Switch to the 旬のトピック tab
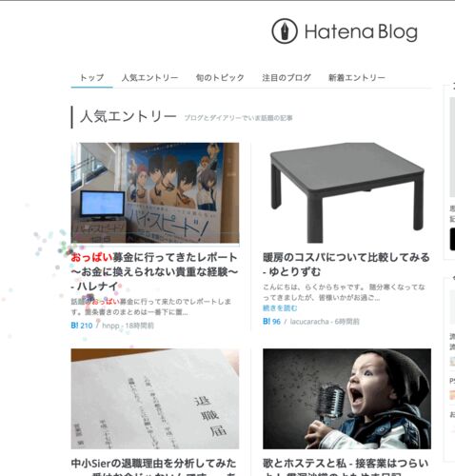This screenshot has width=455, height=476. pyautogui.click(x=220, y=77)
